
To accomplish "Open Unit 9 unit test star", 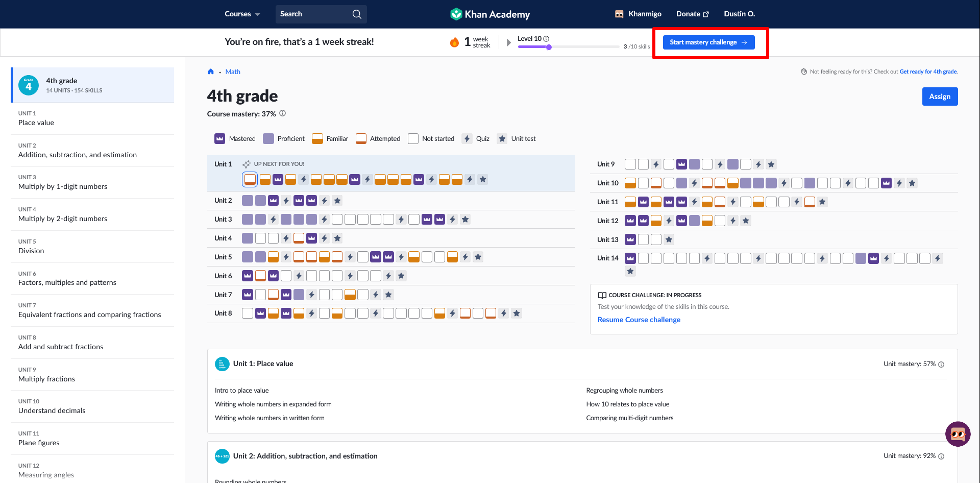I will click(771, 164).
